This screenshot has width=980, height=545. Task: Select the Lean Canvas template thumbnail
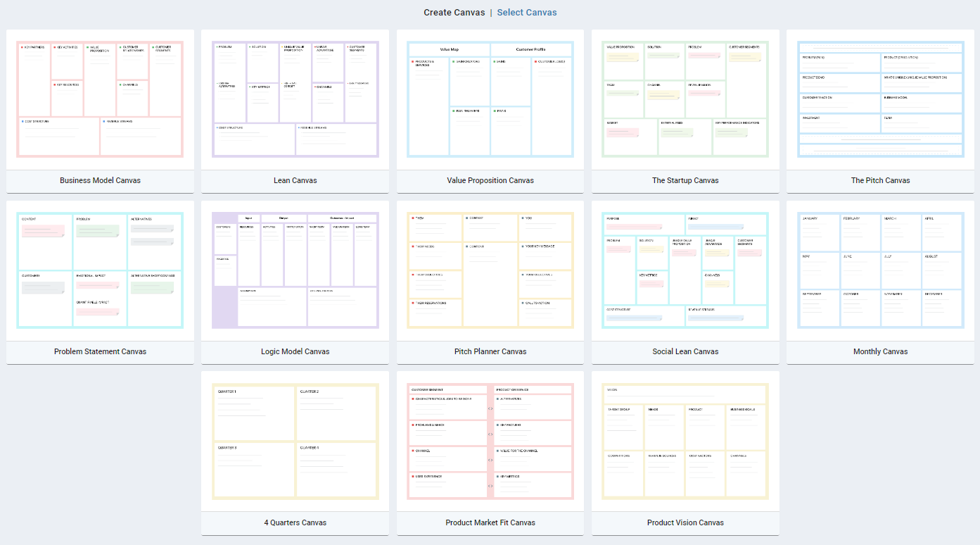(294, 99)
